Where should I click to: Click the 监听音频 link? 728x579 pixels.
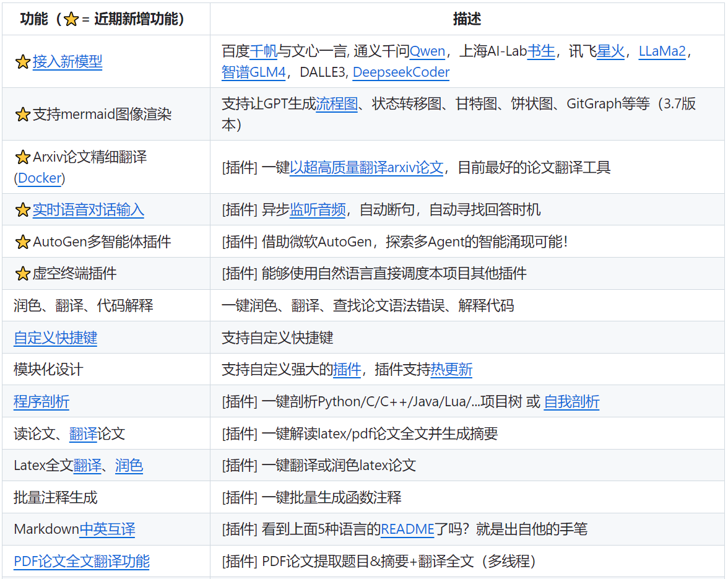(318, 210)
